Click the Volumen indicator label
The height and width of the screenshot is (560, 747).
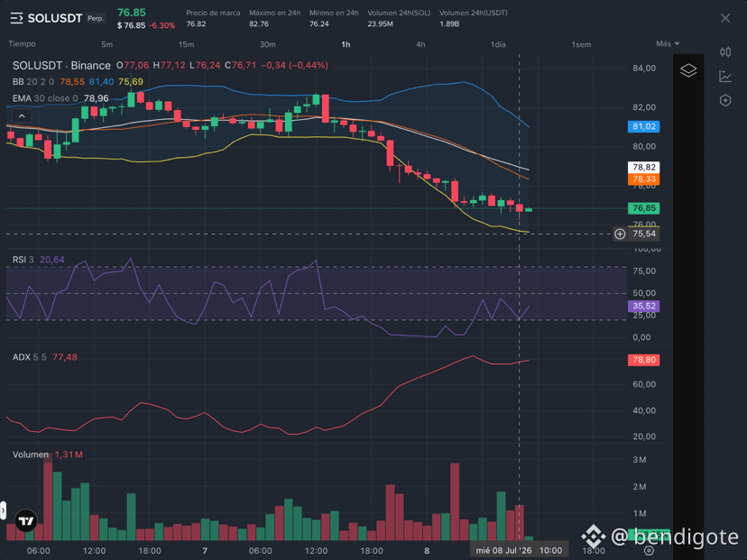coord(31,454)
